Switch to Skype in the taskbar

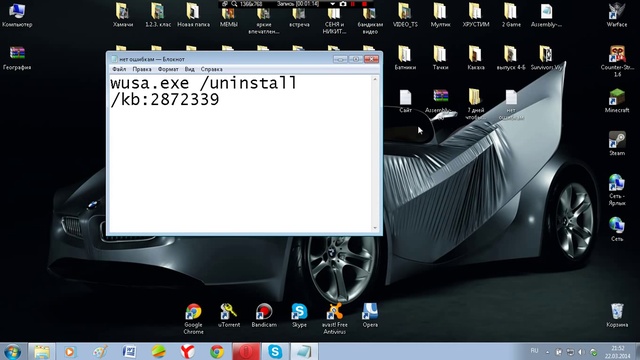click(275, 351)
